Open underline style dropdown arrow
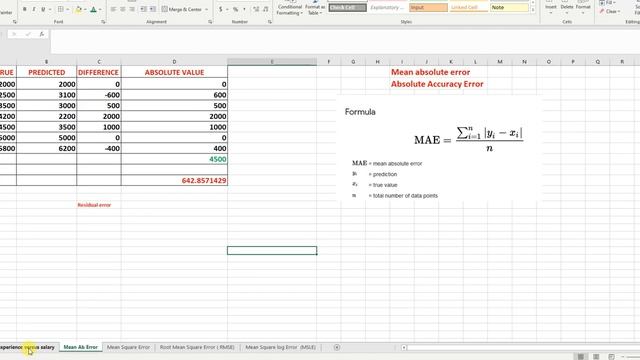The image size is (640, 360). pos(49,9)
